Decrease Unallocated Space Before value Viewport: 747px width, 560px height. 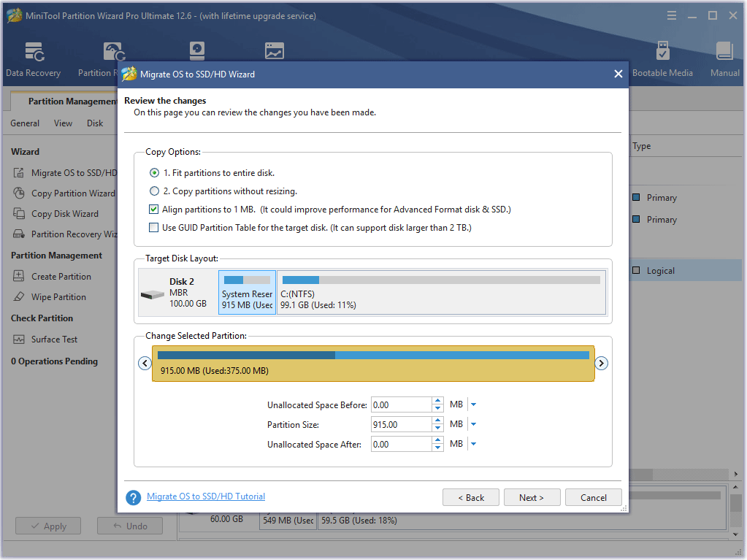438,409
